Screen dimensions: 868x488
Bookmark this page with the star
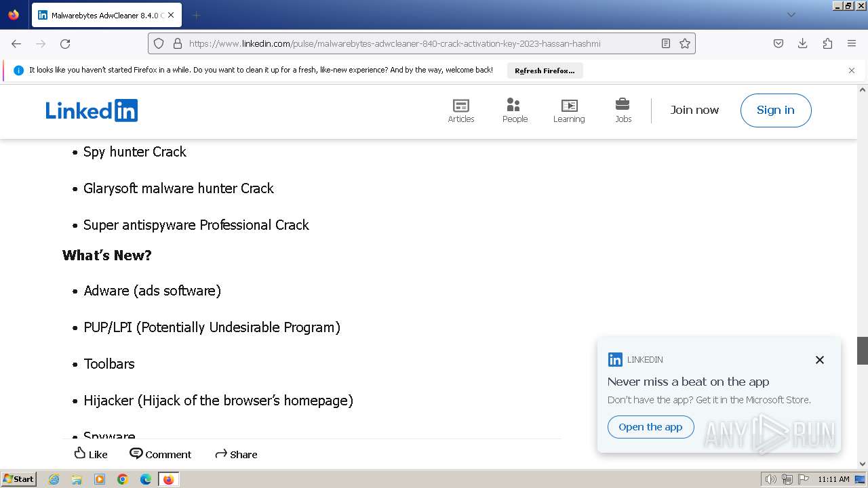click(x=685, y=43)
